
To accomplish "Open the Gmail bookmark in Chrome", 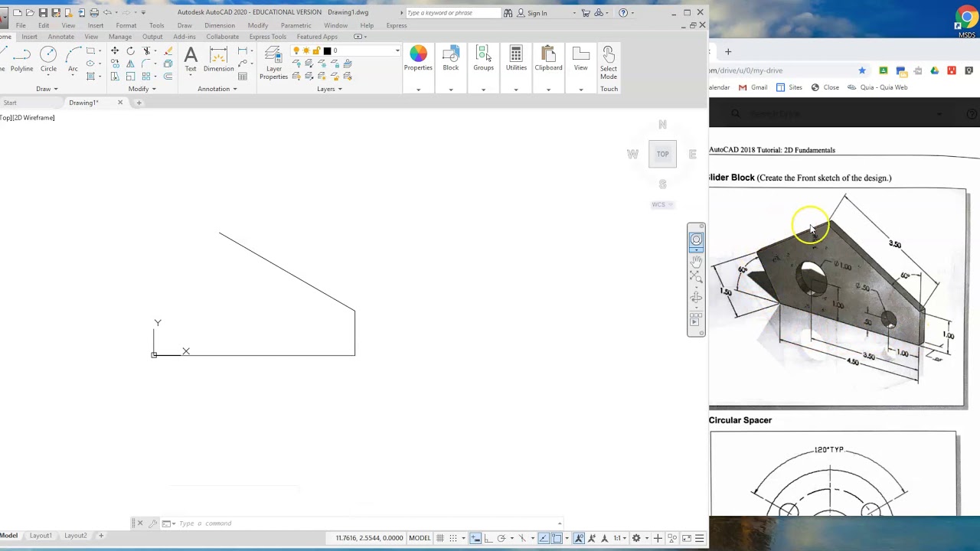I will point(753,87).
